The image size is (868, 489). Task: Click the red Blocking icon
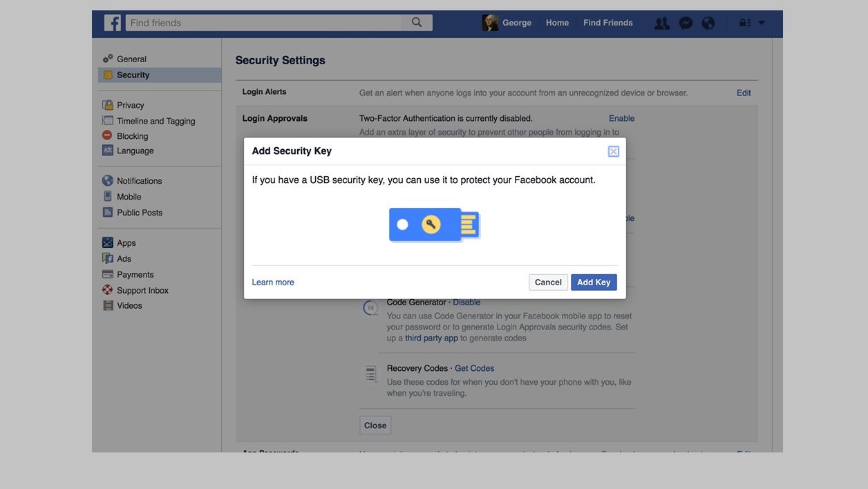point(107,135)
